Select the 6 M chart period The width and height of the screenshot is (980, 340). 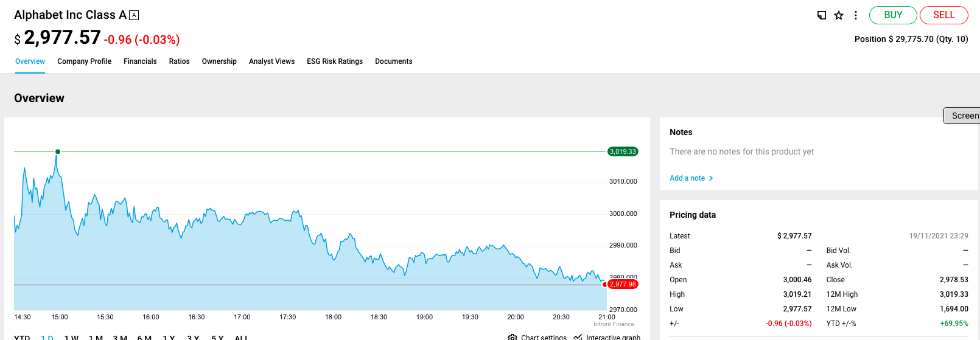click(144, 338)
